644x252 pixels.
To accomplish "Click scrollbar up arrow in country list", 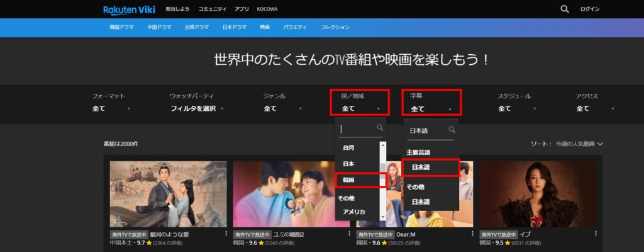I will 383,144.
